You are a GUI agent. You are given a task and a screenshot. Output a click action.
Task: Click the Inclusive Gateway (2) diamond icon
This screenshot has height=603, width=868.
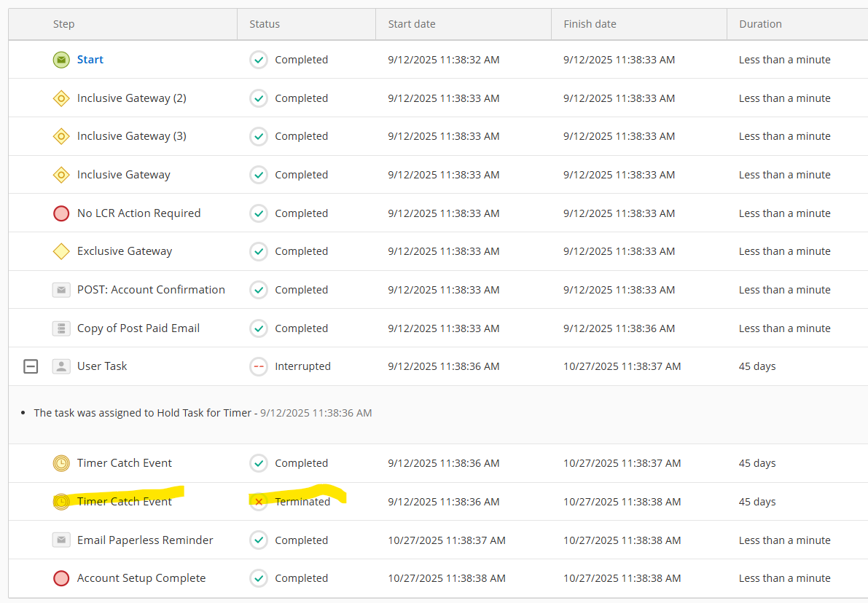[61, 98]
